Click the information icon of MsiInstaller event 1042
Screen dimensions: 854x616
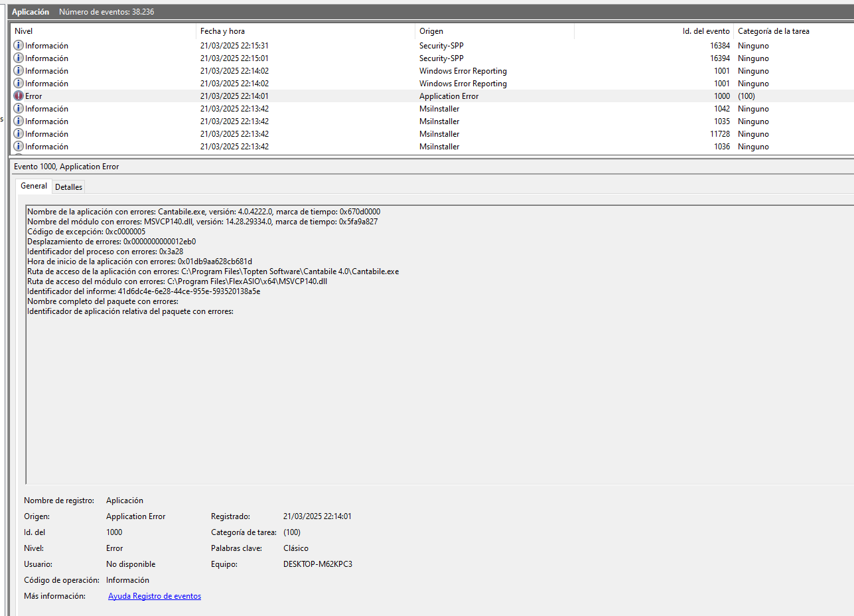click(19, 109)
